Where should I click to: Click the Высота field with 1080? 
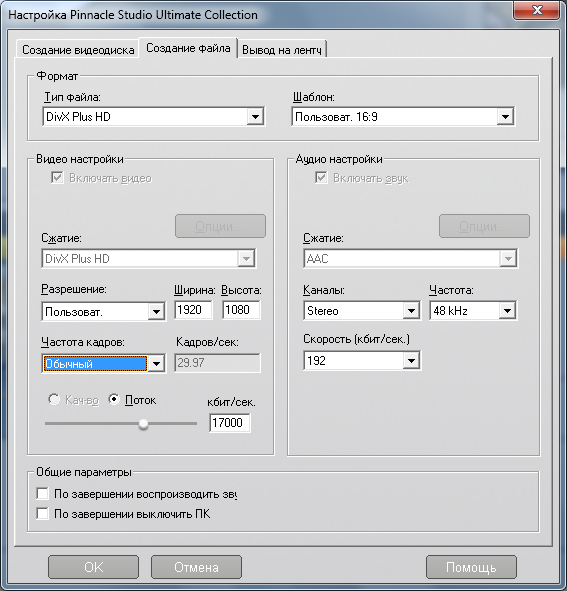(x=241, y=310)
